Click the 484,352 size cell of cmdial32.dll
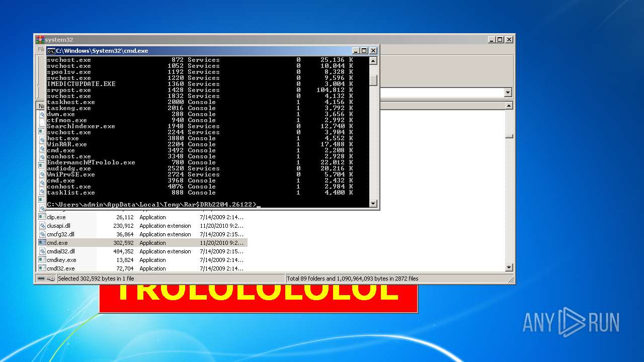The image size is (644, 362). coord(123,251)
